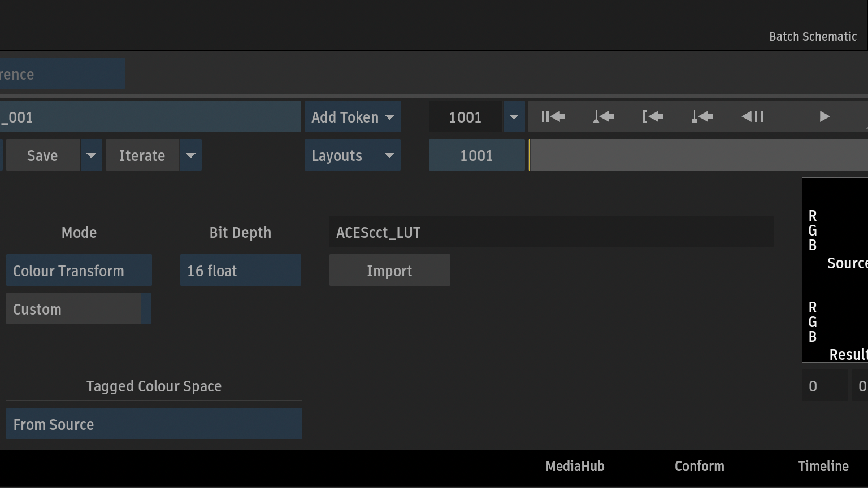The width and height of the screenshot is (868, 488).
Task: Jump to the first frame of the clip
Action: (x=553, y=117)
